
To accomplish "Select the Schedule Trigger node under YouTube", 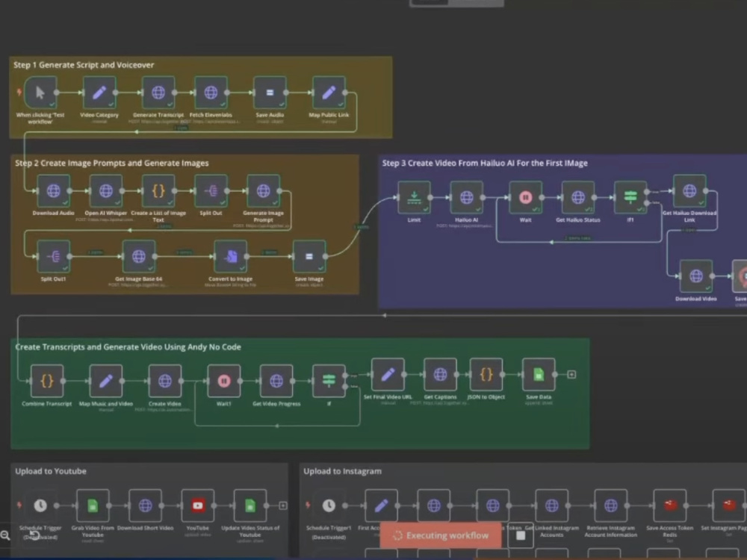I will coord(40,505).
